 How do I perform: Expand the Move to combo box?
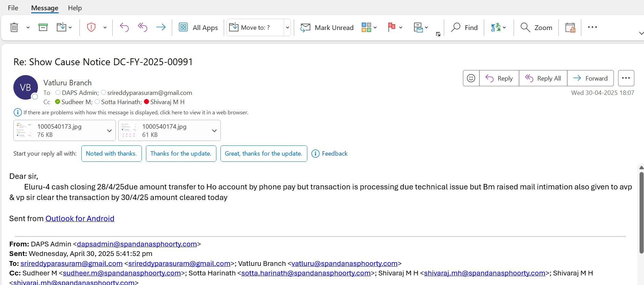click(287, 27)
